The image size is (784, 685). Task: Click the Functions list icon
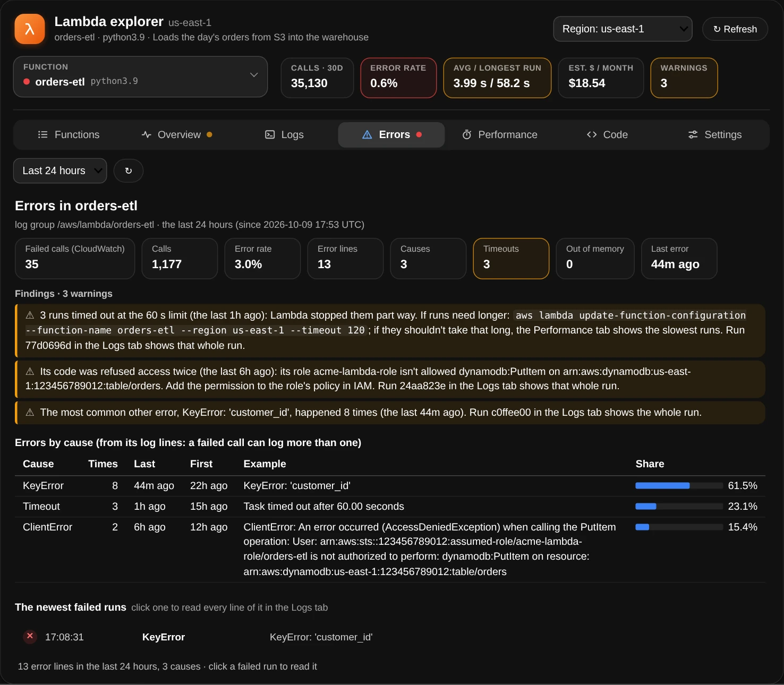pyautogui.click(x=43, y=135)
